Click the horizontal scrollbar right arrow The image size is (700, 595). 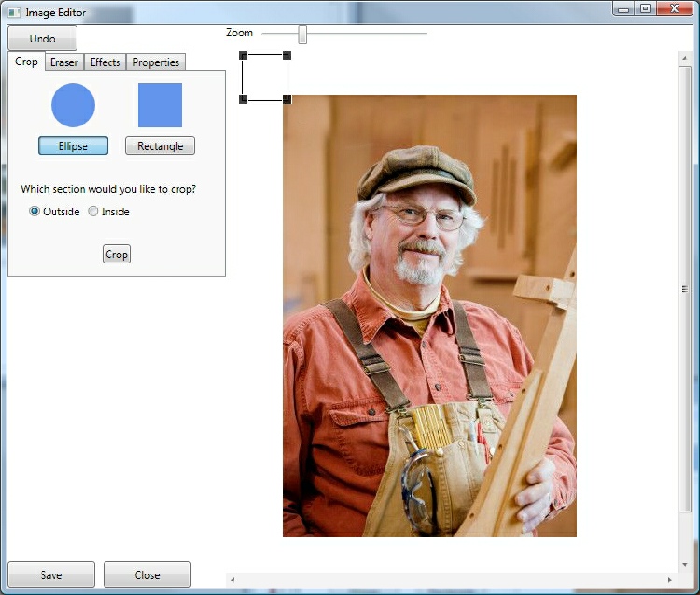(669, 580)
